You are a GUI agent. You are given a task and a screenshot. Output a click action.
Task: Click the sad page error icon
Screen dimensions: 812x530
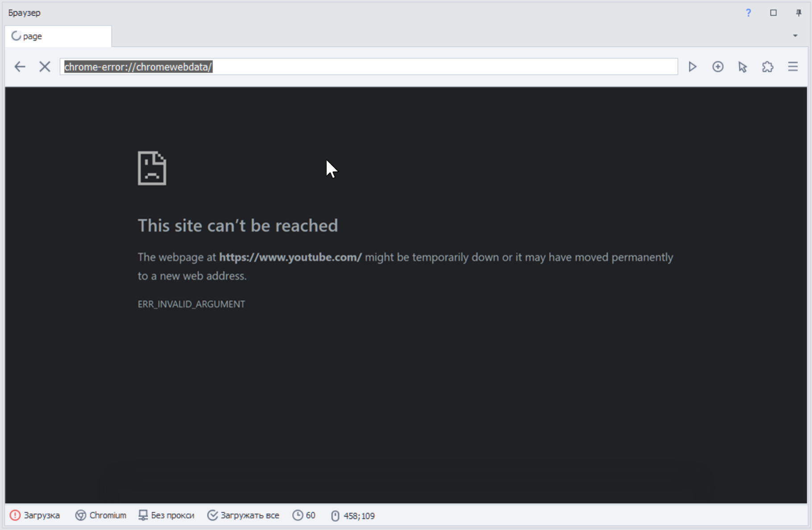[152, 168]
